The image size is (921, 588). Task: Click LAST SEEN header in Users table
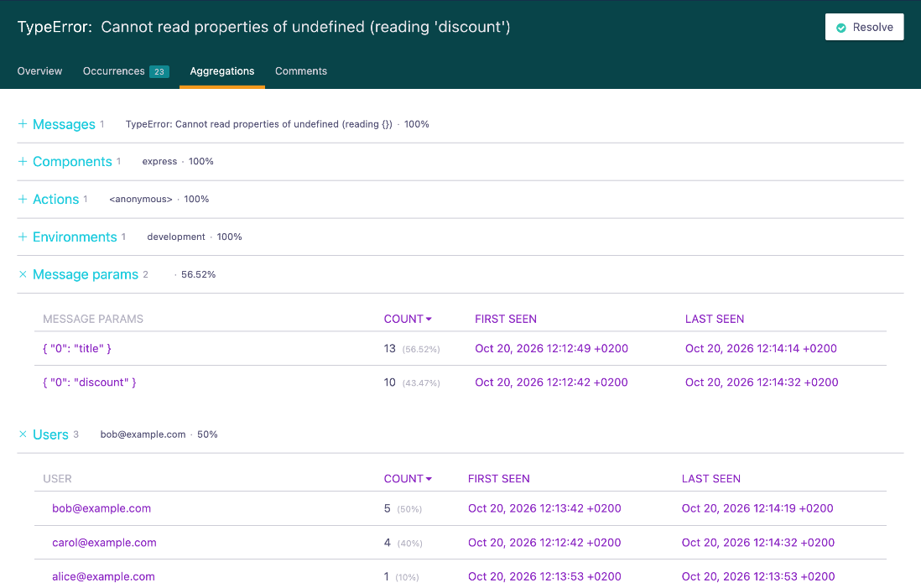pyautogui.click(x=710, y=479)
